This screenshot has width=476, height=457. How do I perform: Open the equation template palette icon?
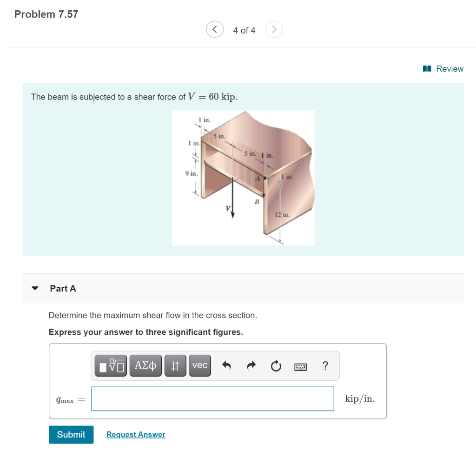tap(110, 365)
